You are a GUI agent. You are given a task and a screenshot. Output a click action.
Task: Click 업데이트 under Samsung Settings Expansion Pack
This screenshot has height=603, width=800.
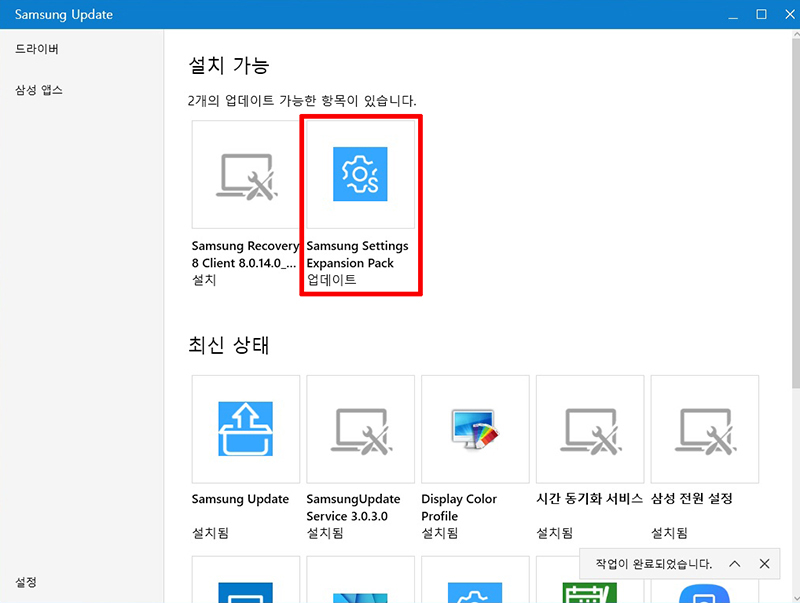click(x=332, y=280)
